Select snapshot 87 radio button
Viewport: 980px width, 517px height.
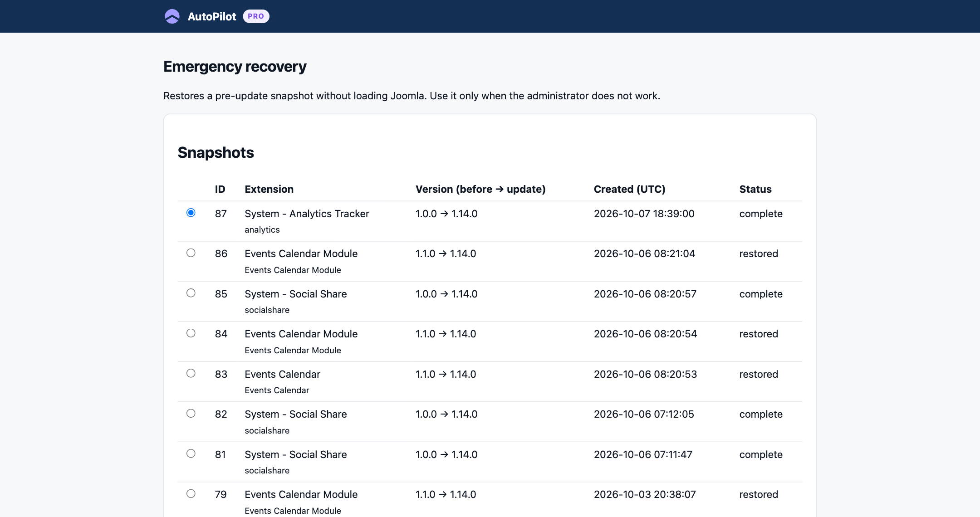(191, 213)
